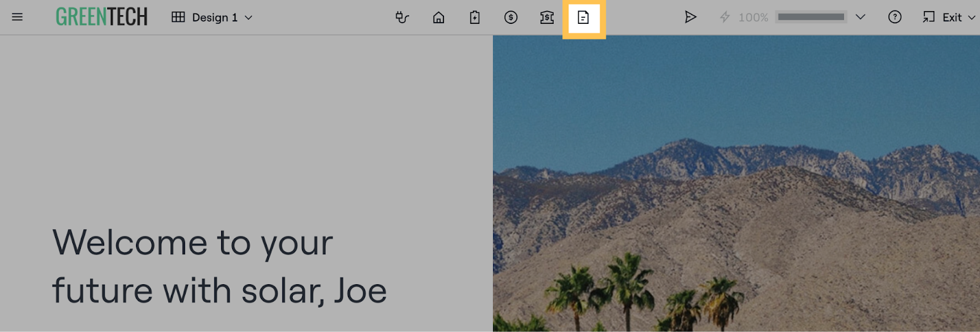Open the energy plug section

(402, 17)
